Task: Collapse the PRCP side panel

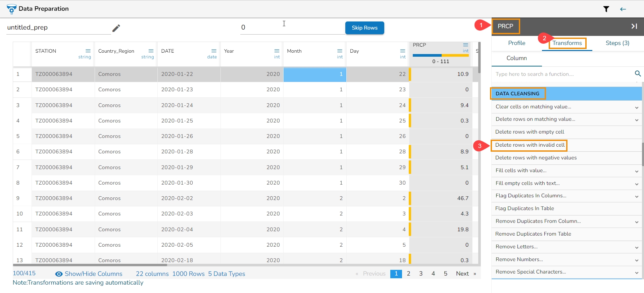Action: tap(634, 26)
